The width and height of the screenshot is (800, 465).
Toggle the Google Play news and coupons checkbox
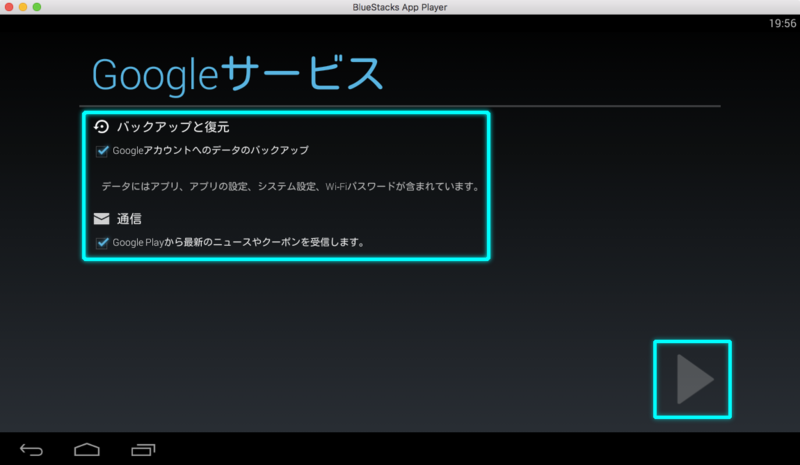coord(102,242)
